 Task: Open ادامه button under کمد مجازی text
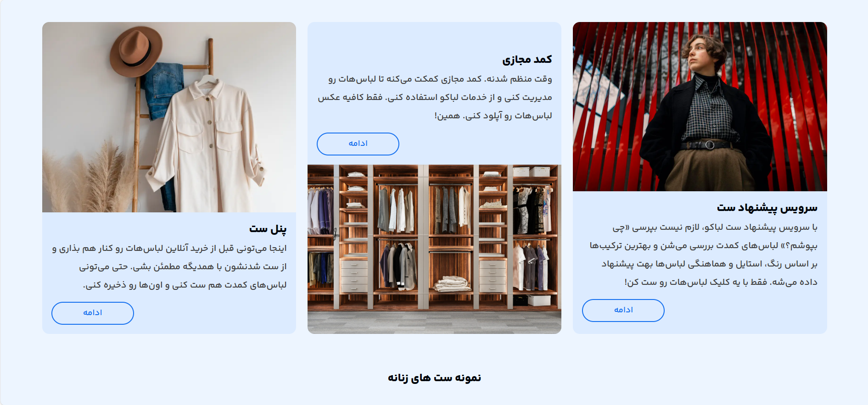click(358, 144)
